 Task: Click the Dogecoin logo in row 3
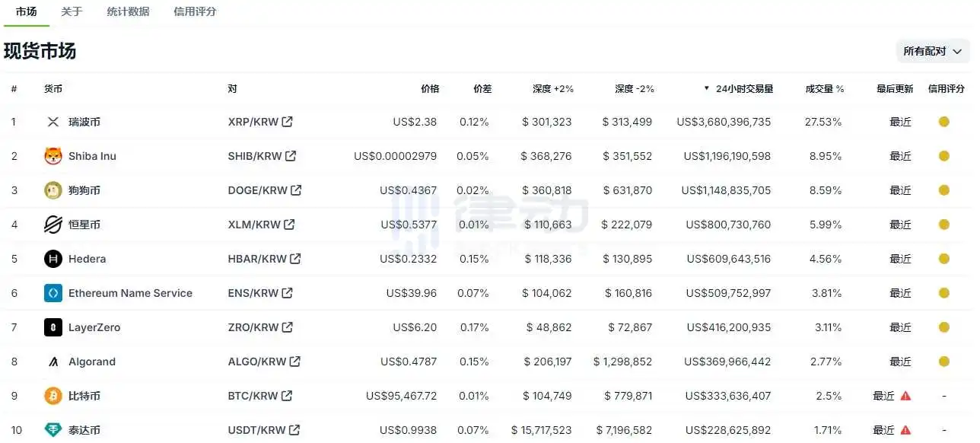[53, 190]
